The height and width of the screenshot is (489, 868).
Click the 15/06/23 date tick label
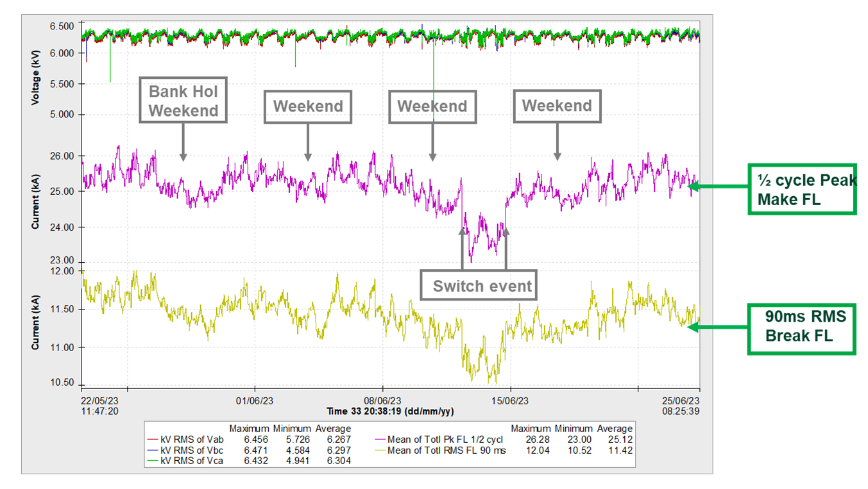(511, 401)
